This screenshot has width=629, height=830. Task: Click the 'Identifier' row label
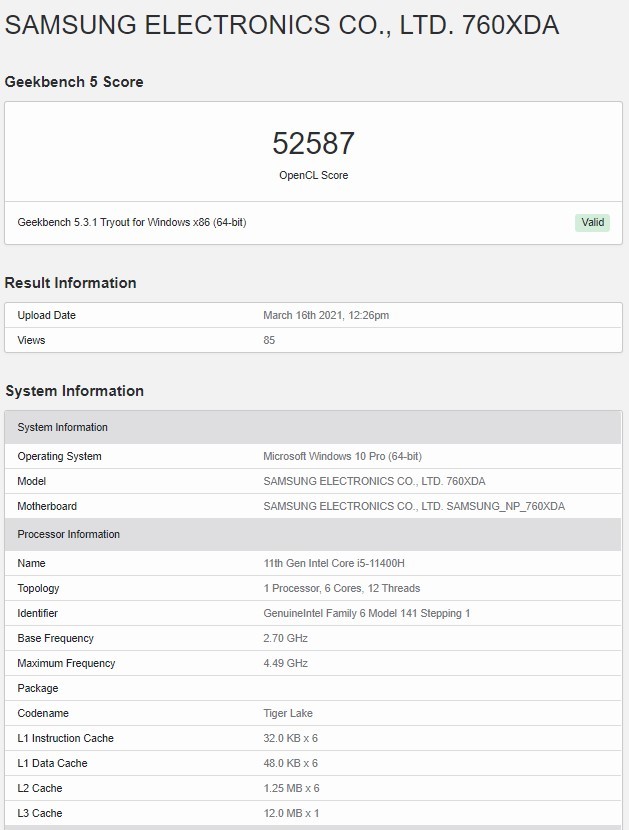38,613
